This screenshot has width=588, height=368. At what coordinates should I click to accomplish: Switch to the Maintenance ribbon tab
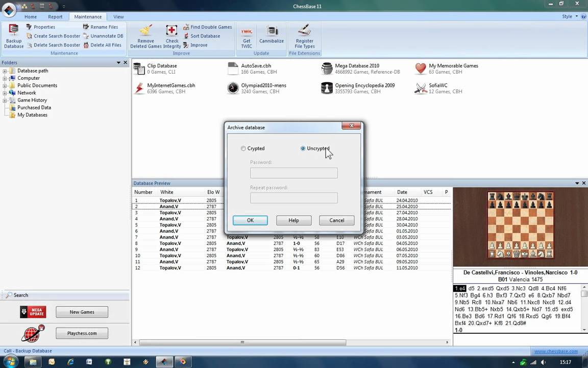[88, 16]
